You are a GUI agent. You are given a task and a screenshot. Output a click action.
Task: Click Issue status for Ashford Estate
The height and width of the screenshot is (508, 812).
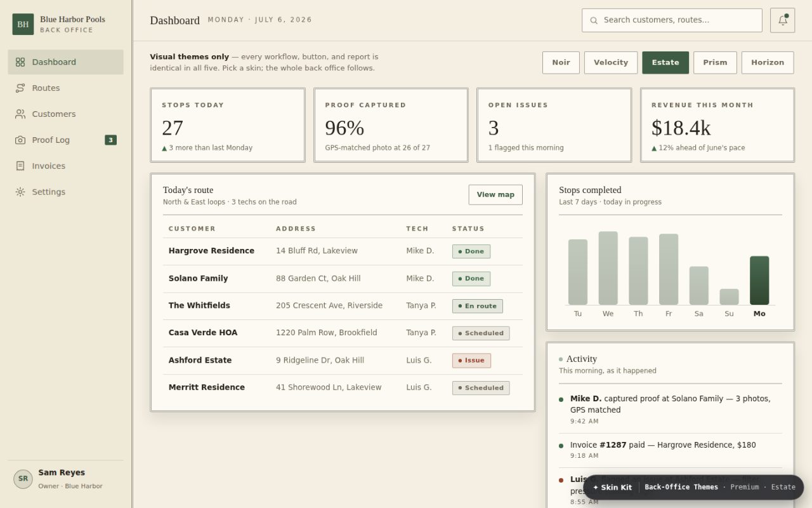point(471,361)
